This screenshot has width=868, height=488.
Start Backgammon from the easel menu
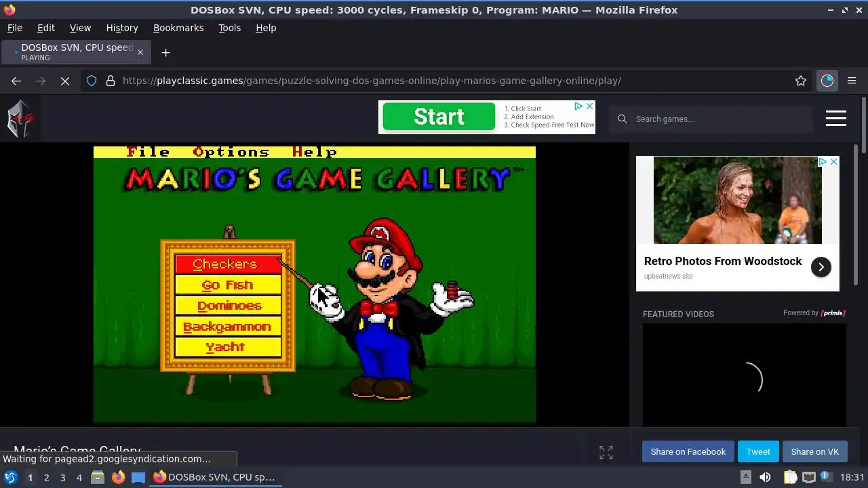coord(228,326)
